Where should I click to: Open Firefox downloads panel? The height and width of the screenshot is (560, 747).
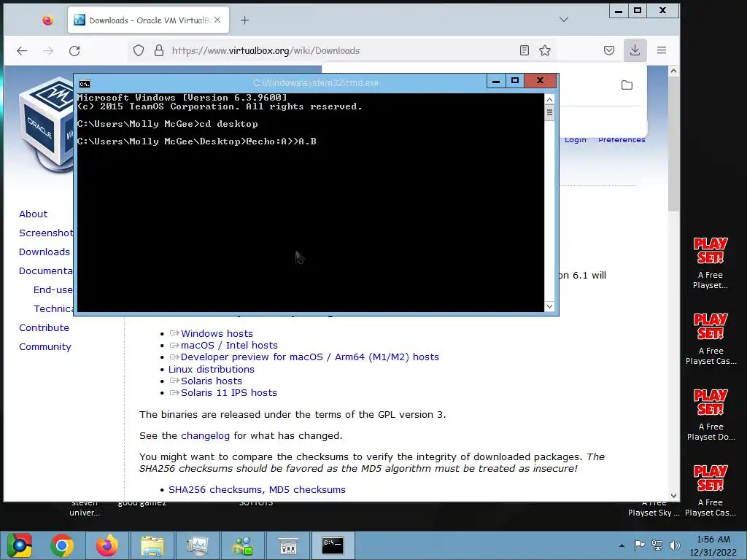635,50
